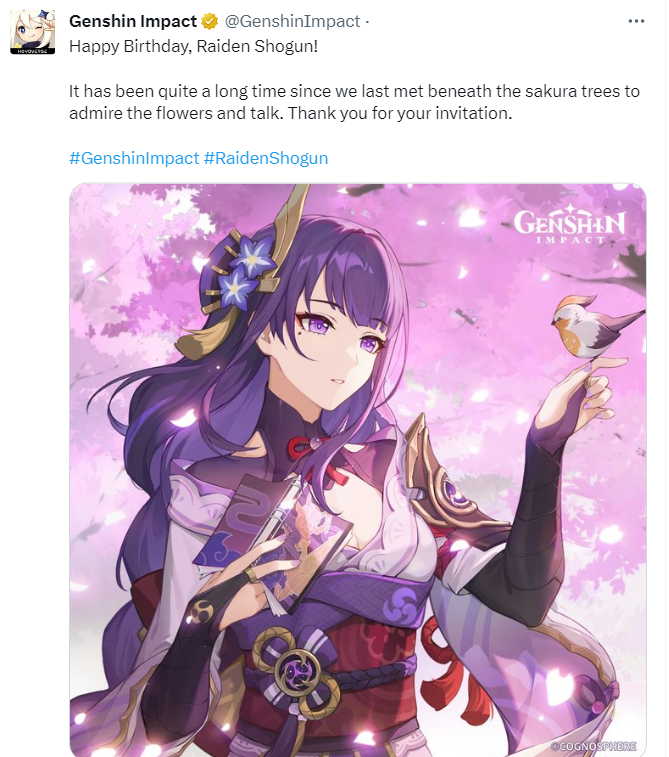
Task: Open the @GenshinImpact handle link
Action: 293,21
